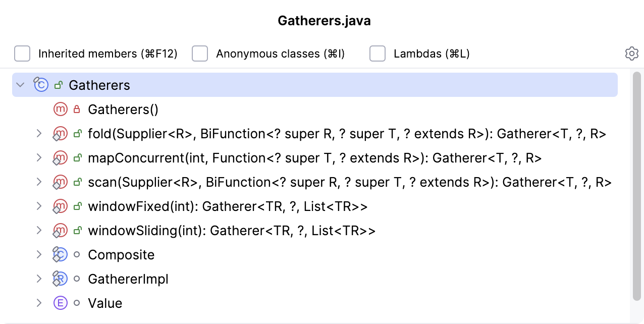Click the Value enum icon
The image size is (644, 324).
coord(60,303)
